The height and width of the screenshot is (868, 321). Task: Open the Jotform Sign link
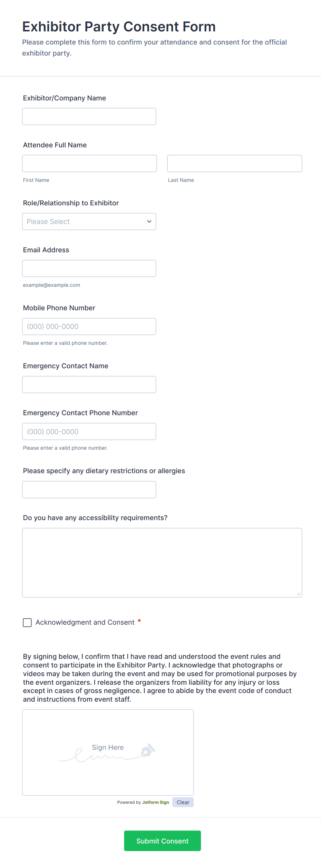(156, 802)
